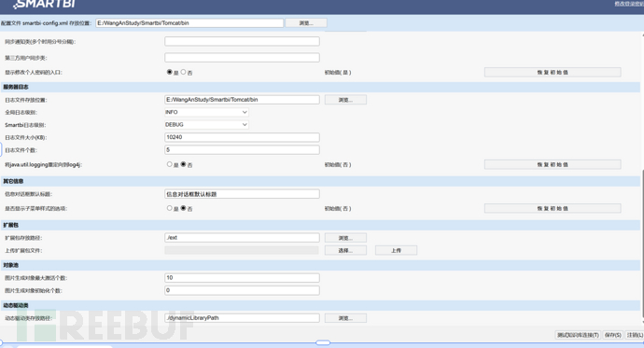
Task: Restore default for submenu style option
Action: 553,208
